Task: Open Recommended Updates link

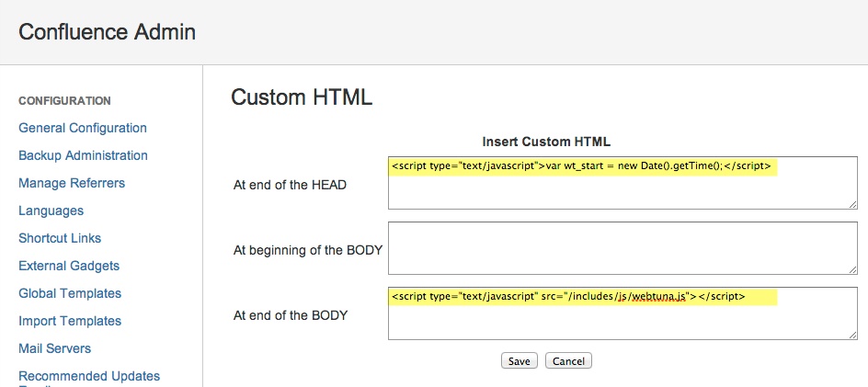Action: (x=89, y=377)
